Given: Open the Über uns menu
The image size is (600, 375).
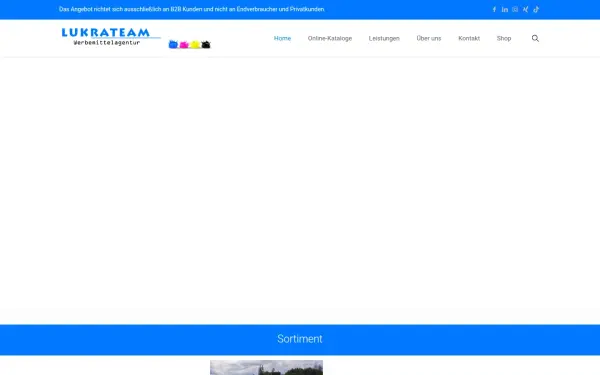Looking at the screenshot, I should point(429,38).
